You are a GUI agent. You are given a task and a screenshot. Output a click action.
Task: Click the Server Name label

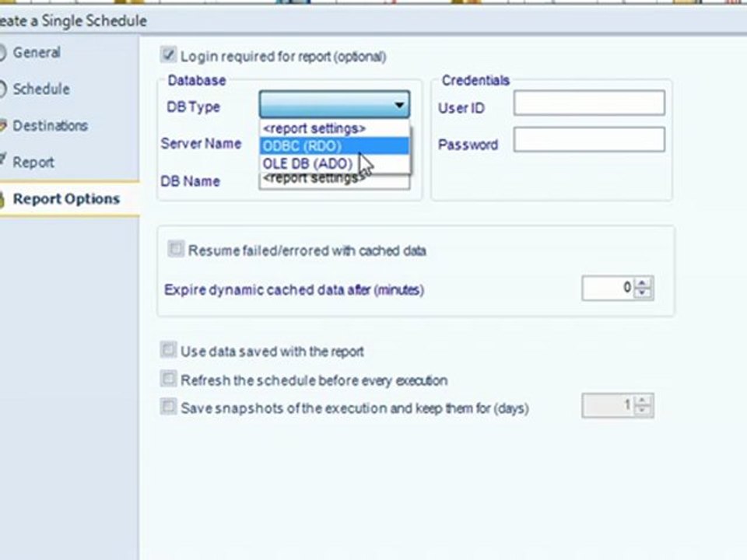201,143
